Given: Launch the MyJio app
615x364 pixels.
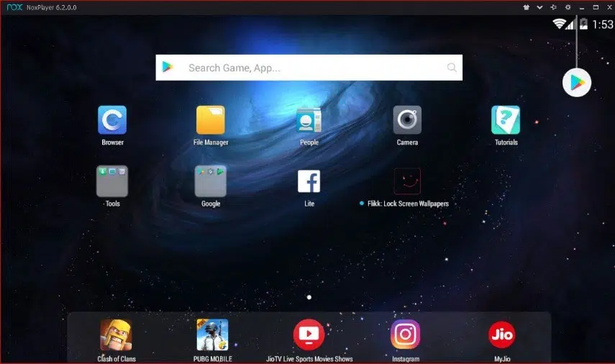Looking at the screenshot, I should pos(502,335).
